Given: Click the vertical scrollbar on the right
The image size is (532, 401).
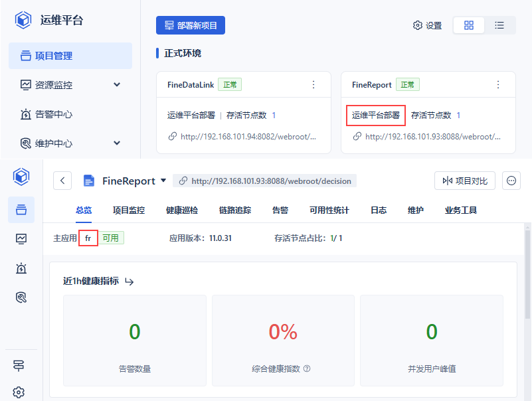Looking at the screenshot, I should pyautogui.click(x=527, y=274).
